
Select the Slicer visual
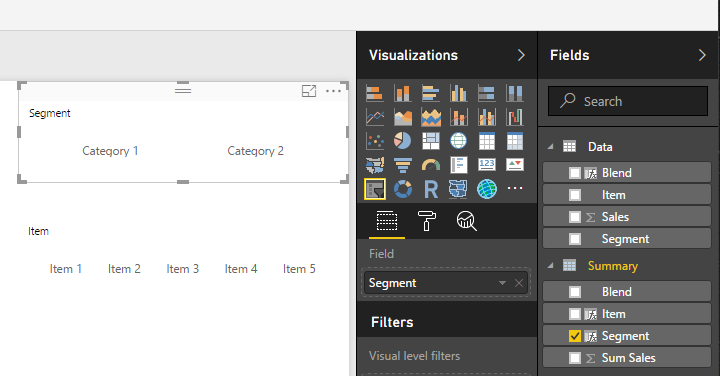click(x=375, y=189)
